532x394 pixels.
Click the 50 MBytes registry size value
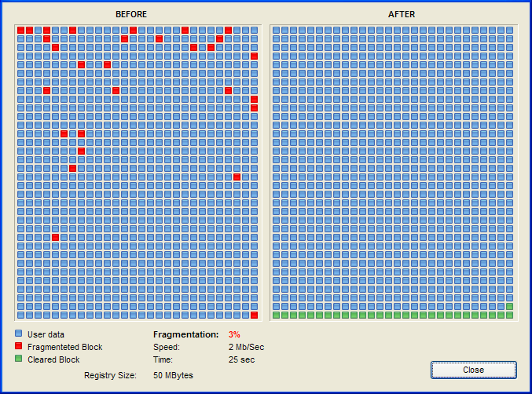point(172,375)
